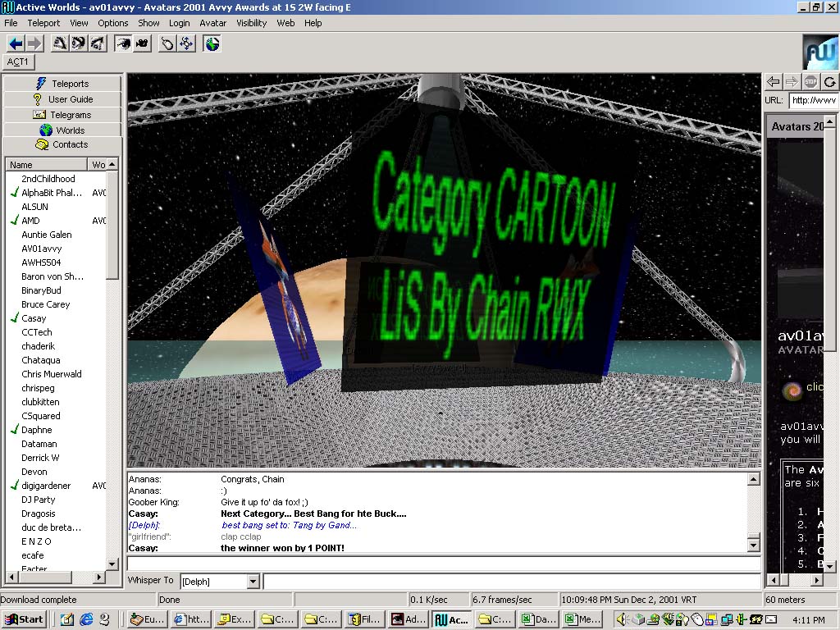
Task: Switch to first person eye view
Action: (123, 43)
